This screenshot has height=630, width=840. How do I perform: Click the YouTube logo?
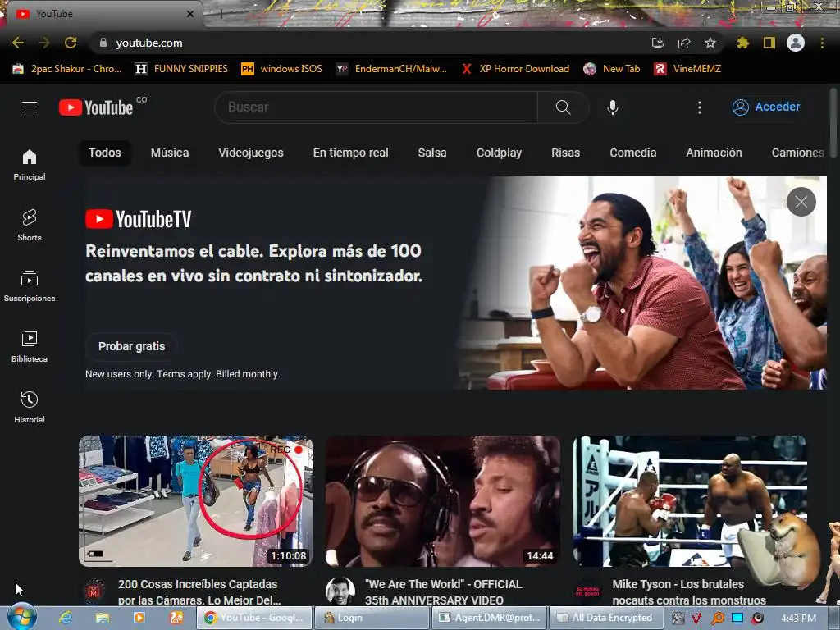tap(96, 107)
